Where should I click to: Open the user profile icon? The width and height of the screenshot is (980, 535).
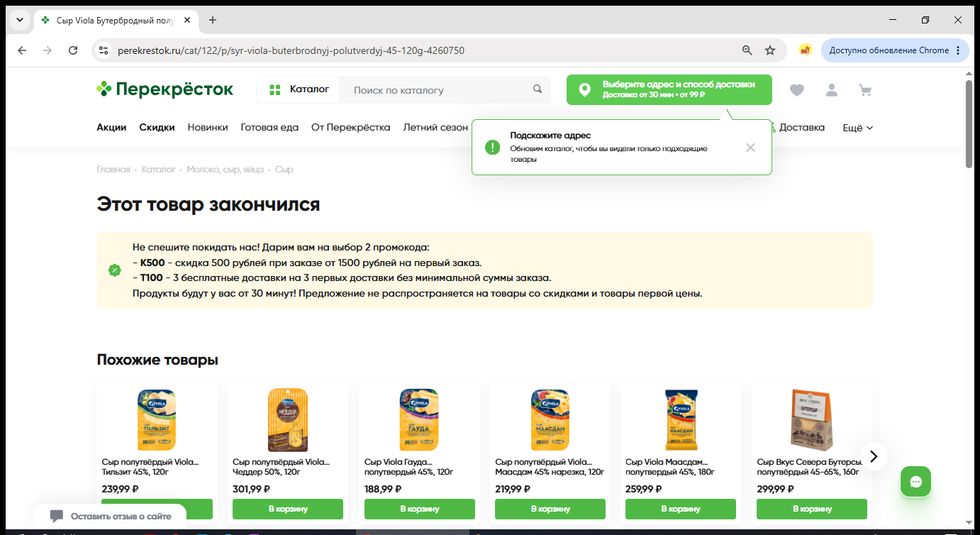tap(831, 90)
